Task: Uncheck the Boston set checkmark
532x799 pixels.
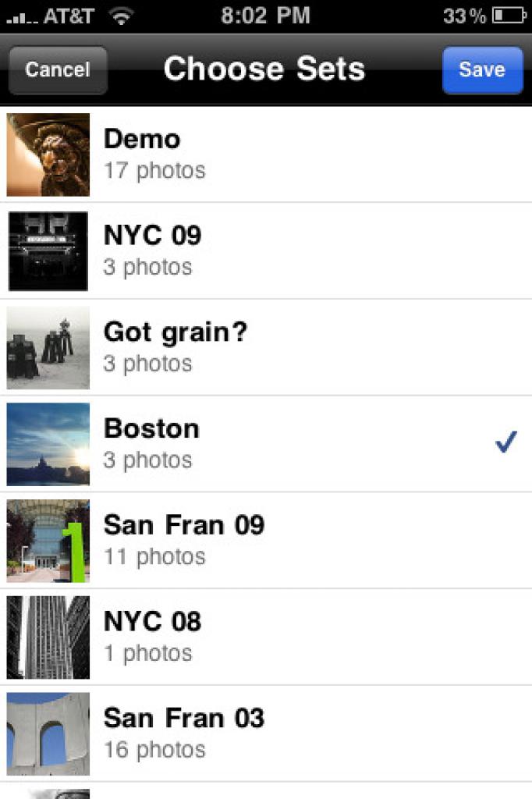Action: 506,442
